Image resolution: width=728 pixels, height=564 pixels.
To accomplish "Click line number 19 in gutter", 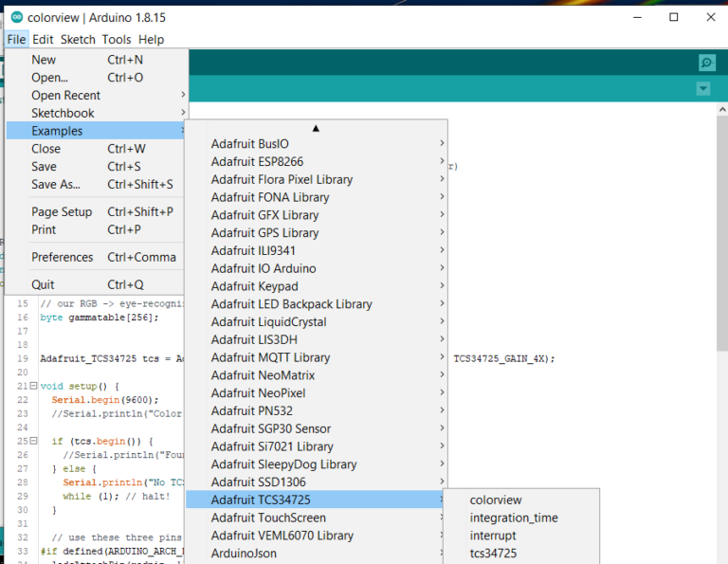I will pos(23,358).
